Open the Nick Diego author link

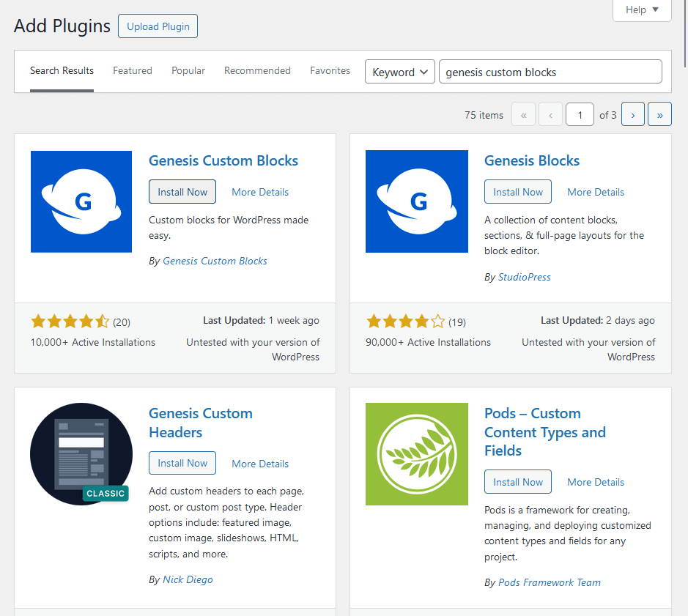point(188,579)
